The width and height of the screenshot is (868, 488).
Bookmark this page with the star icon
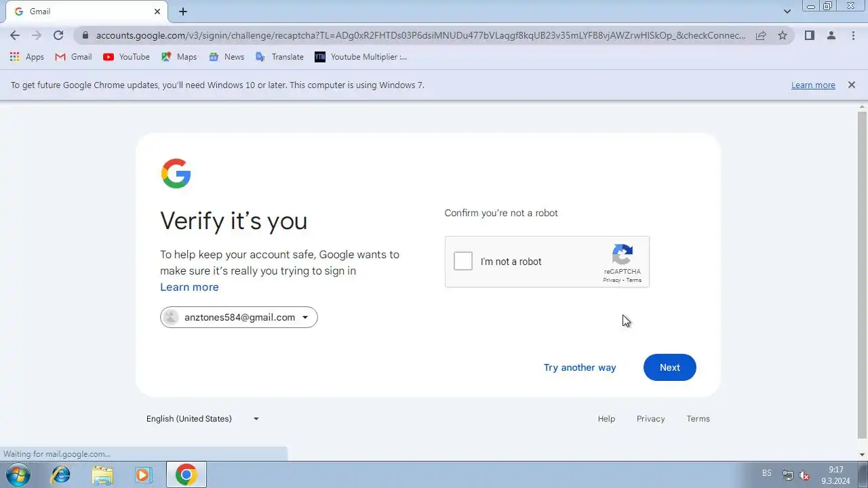point(783,35)
